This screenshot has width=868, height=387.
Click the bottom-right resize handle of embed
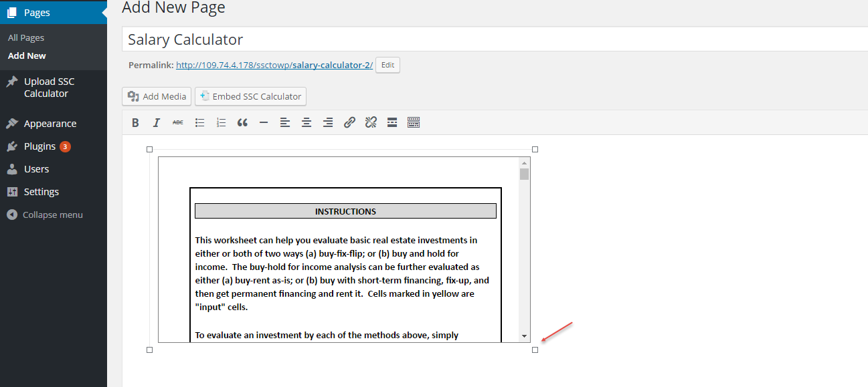pyautogui.click(x=535, y=350)
